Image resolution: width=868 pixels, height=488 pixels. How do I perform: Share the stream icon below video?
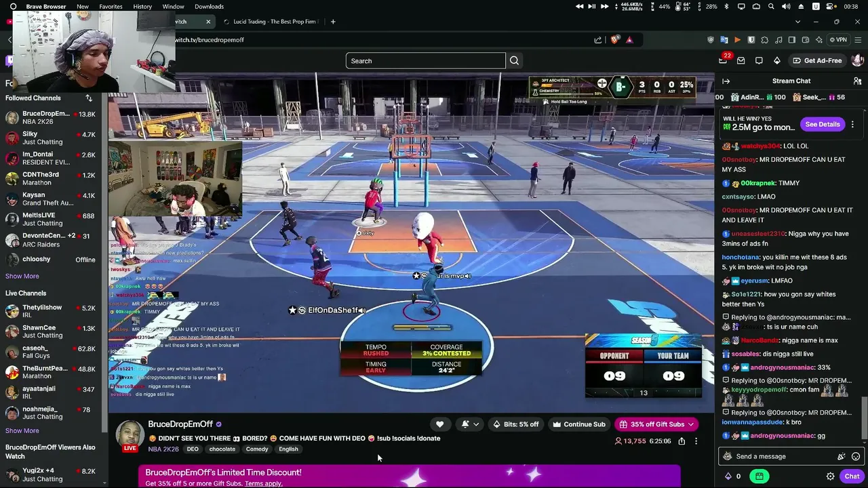point(682,441)
